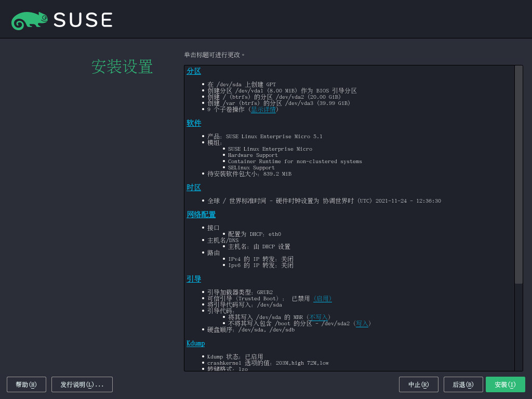Select the SELinux Support module entry
Screen dimensions: 532x399
click(x=251, y=168)
